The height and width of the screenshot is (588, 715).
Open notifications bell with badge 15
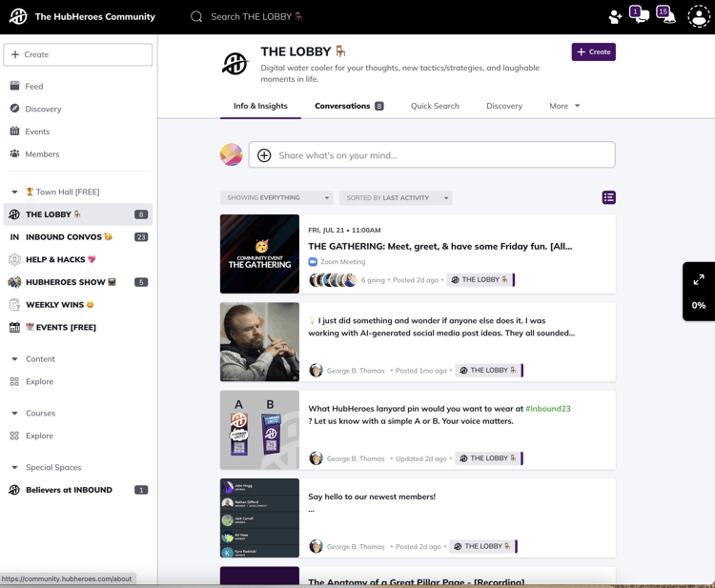665,14
